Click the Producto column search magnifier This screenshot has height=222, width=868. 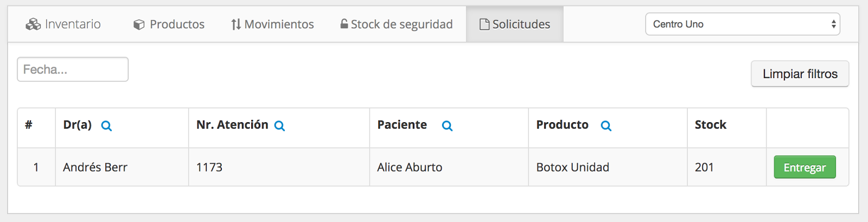point(606,126)
